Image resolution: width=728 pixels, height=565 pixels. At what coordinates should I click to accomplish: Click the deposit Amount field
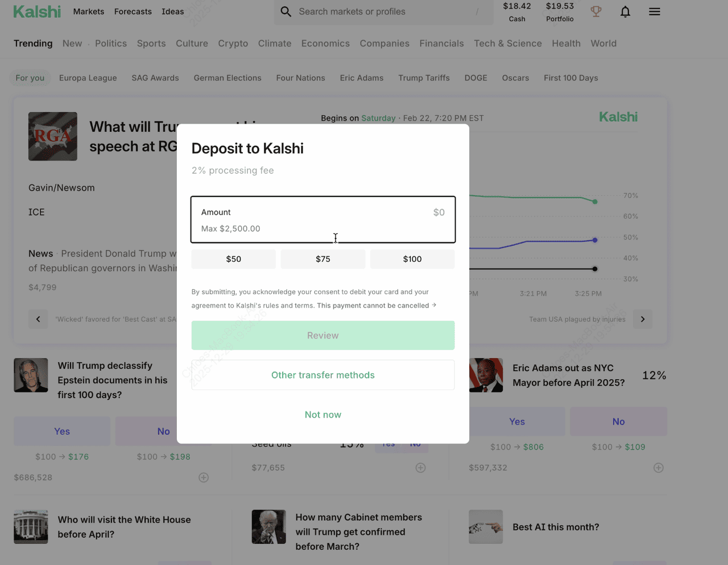(x=323, y=220)
